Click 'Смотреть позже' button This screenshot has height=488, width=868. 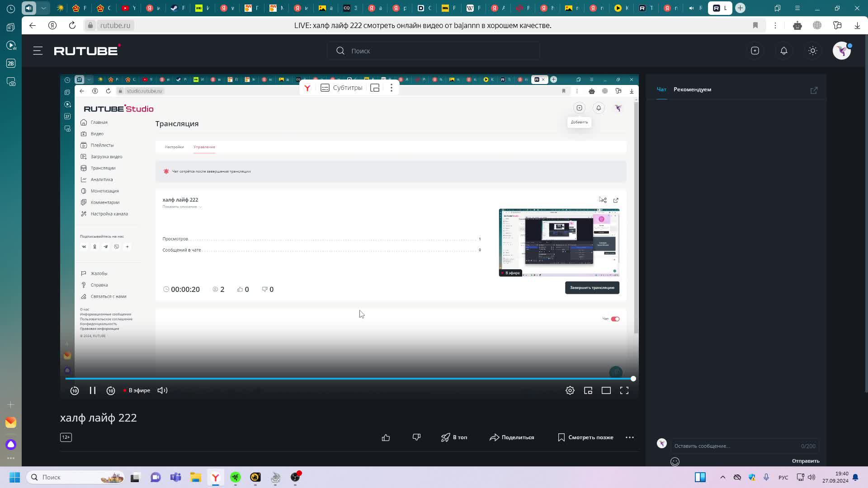585,437
